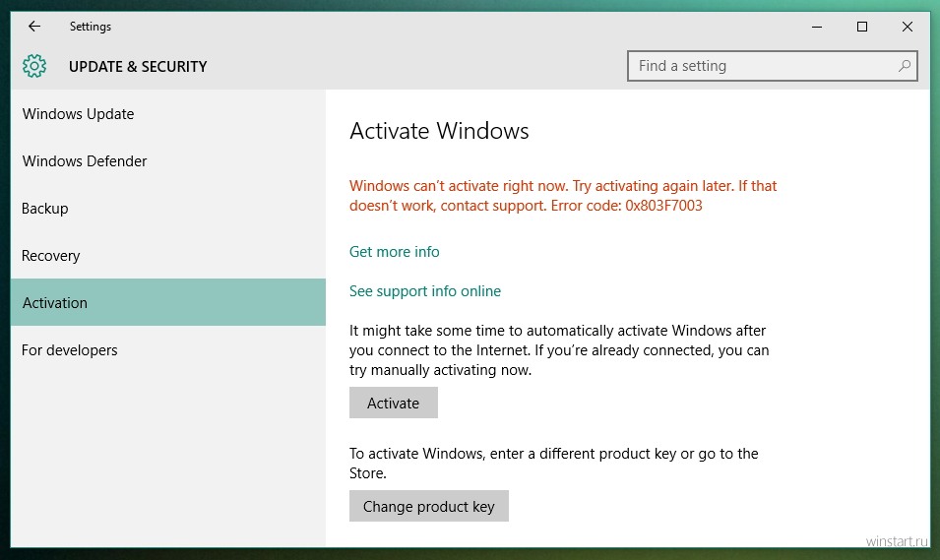Click the back arrow icon
The image size is (940, 560).
(34, 27)
